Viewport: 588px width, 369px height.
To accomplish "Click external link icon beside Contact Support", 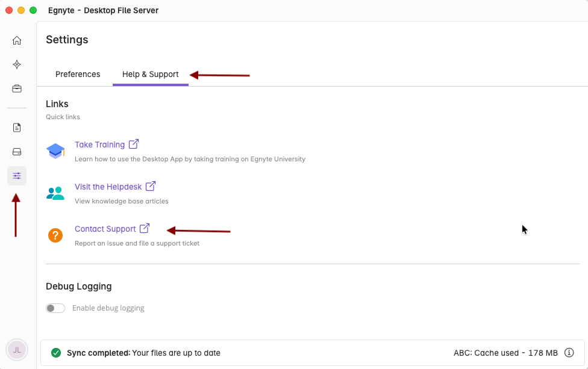I will (145, 229).
